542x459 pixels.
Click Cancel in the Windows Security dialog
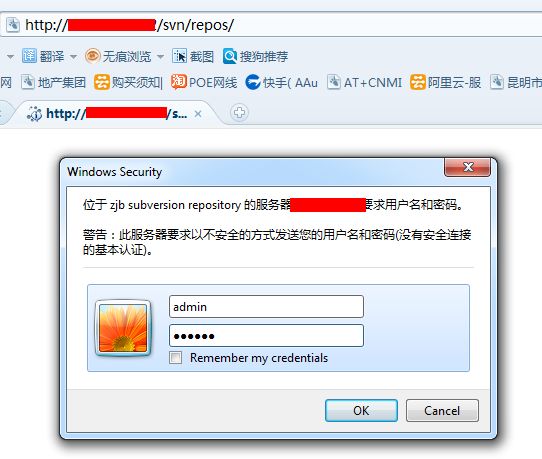coord(442,411)
